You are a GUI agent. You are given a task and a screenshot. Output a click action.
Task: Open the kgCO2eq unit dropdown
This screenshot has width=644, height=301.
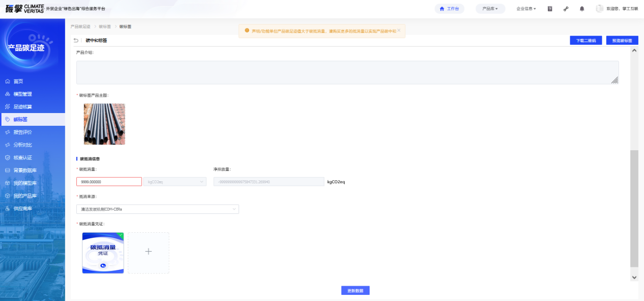(175, 182)
